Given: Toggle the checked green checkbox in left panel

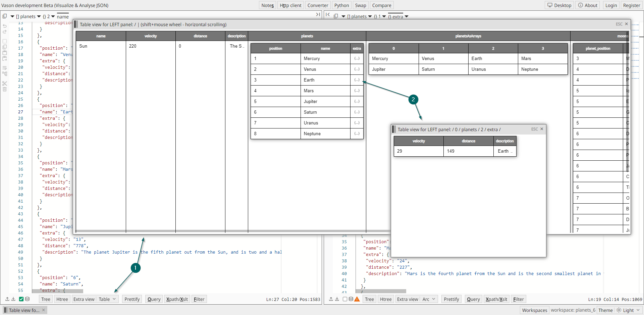Looking at the screenshot, I should pos(21,299).
